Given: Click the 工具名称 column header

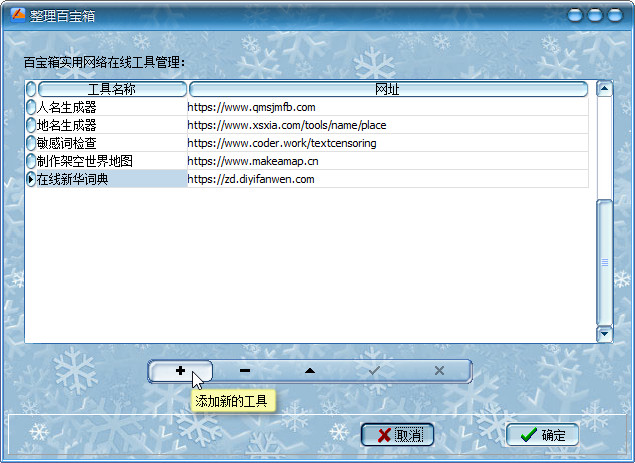Looking at the screenshot, I should [x=111, y=90].
